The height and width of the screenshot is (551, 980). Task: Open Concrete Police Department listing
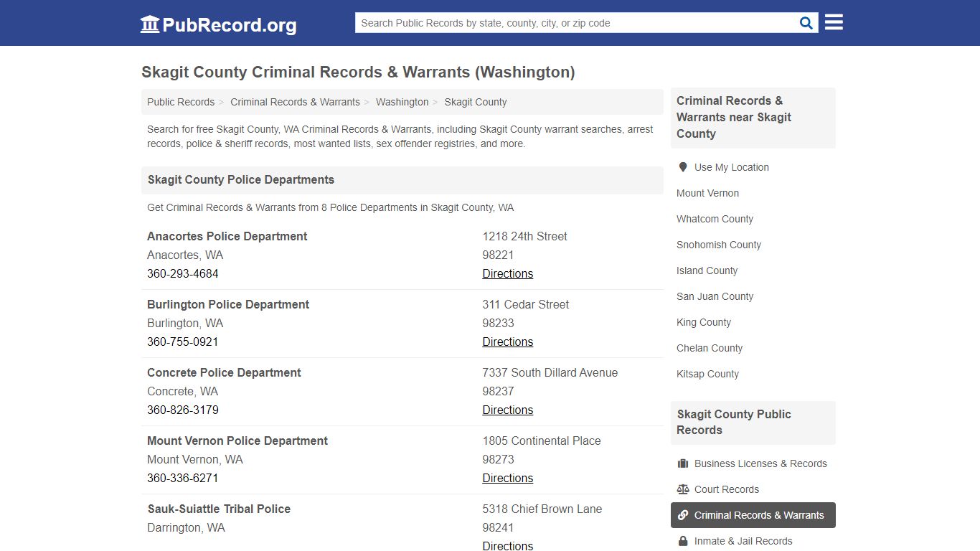pos(224,372)
